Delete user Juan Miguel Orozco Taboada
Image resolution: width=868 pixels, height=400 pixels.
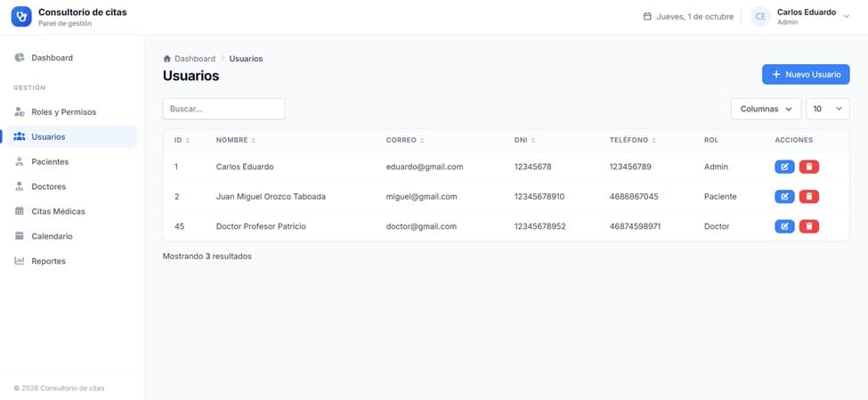pyautogui.click(x=808, y=197)
